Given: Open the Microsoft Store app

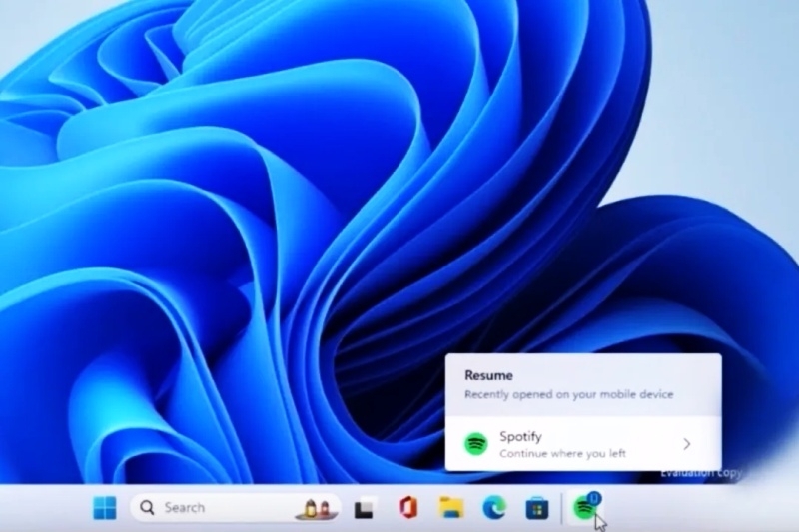Looking at the screenshot, I should [537, 508].
